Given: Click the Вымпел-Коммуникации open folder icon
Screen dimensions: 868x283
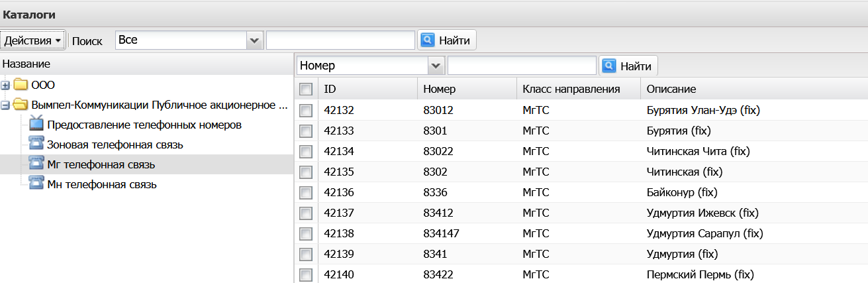Looking at the screenshot, I should [21, 105].
